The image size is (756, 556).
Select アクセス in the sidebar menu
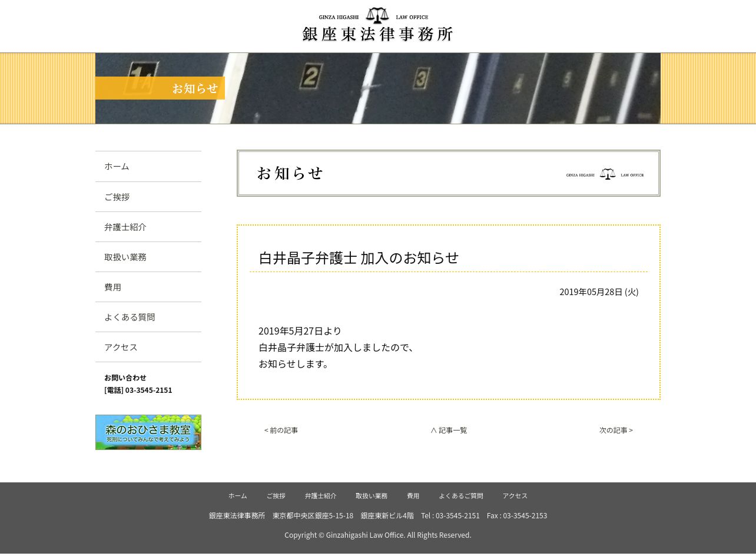[x=148, y=347]
